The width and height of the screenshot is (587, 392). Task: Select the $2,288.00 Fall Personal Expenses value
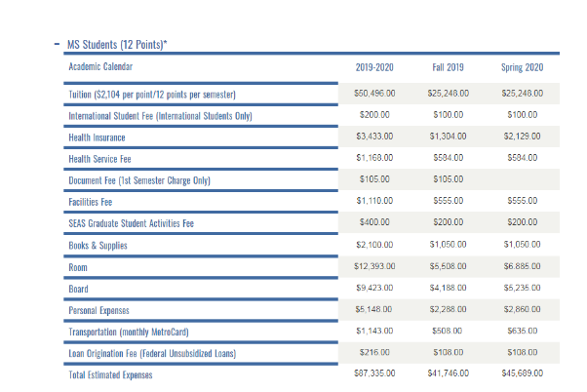[448, 309]
